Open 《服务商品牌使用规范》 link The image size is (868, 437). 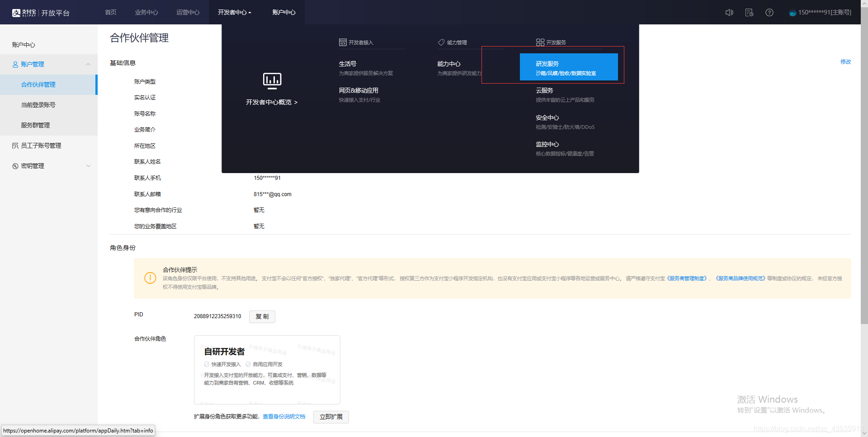click(x=741, y=278)
